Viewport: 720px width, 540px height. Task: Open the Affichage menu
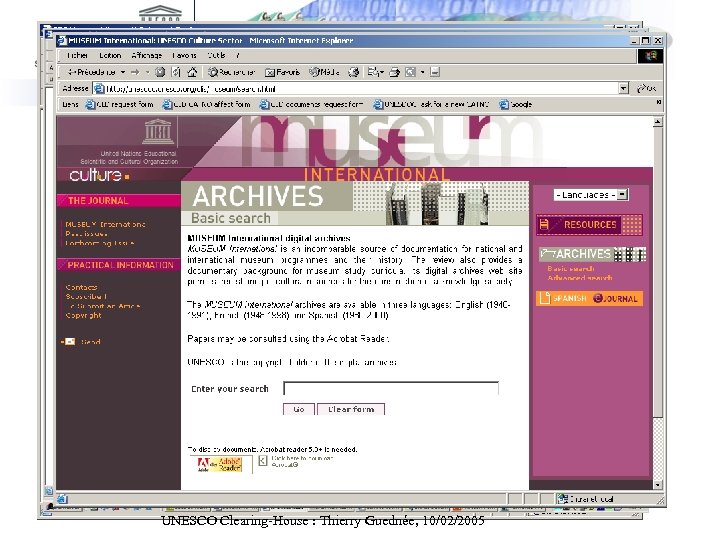[146, 56]
